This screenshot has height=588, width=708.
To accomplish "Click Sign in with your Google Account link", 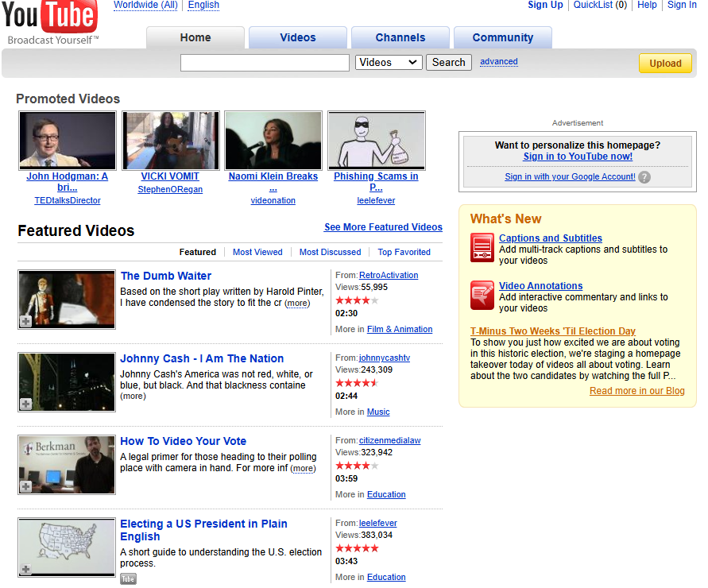I will pos(570,176).
